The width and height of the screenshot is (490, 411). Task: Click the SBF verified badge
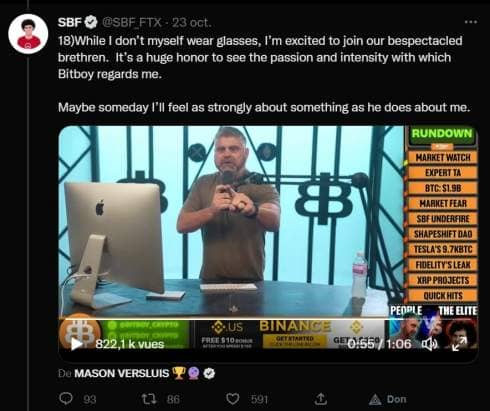click(90, 22)
